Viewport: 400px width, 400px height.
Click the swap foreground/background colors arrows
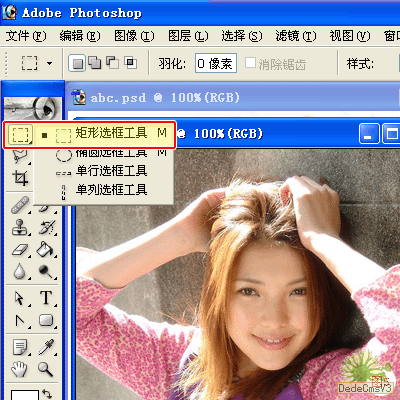pyautogui.click(x=47, y=393)
